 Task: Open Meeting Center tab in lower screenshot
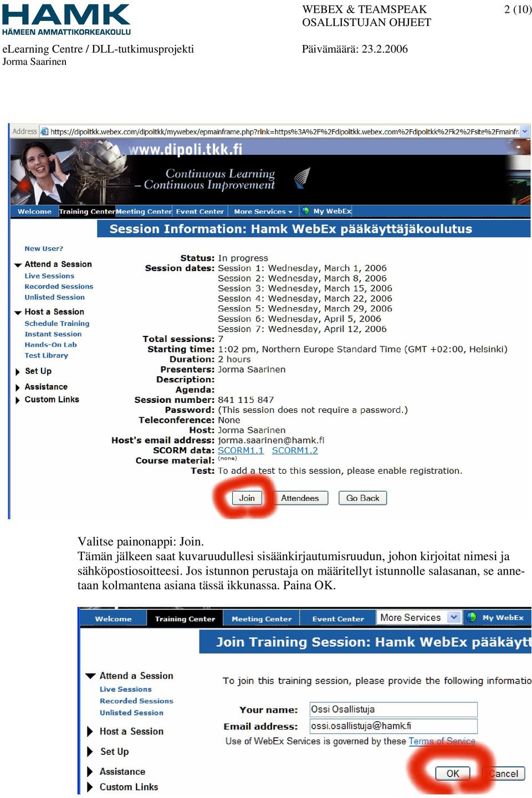(261, 618)
